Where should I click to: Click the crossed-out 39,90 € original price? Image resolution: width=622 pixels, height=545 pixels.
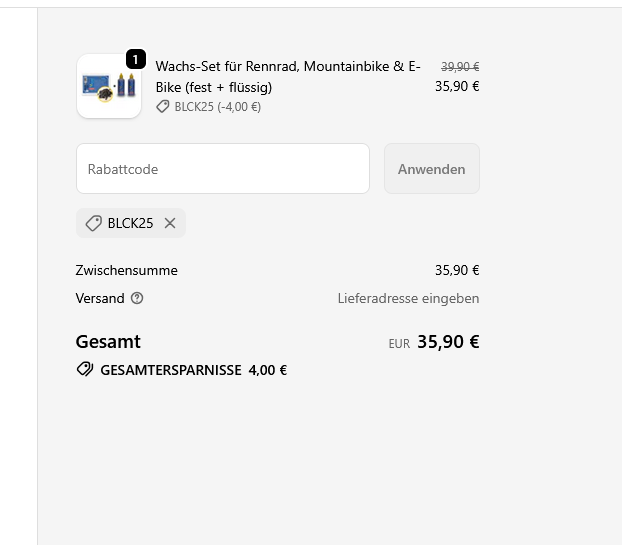[460, 67]
